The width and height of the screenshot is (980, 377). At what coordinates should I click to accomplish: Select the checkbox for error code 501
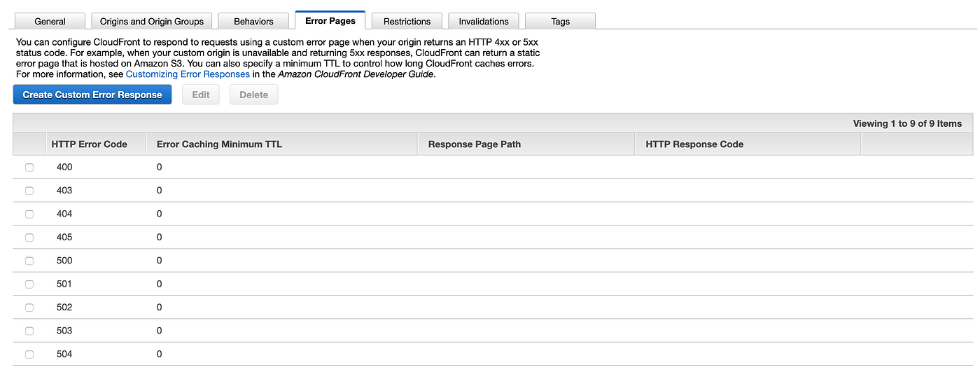[x=29, y=284]
